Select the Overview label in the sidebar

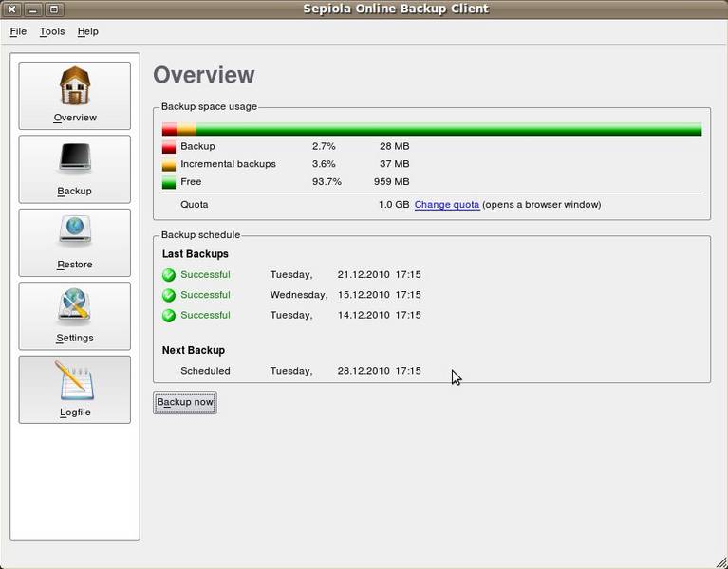(x=75, y=118)
